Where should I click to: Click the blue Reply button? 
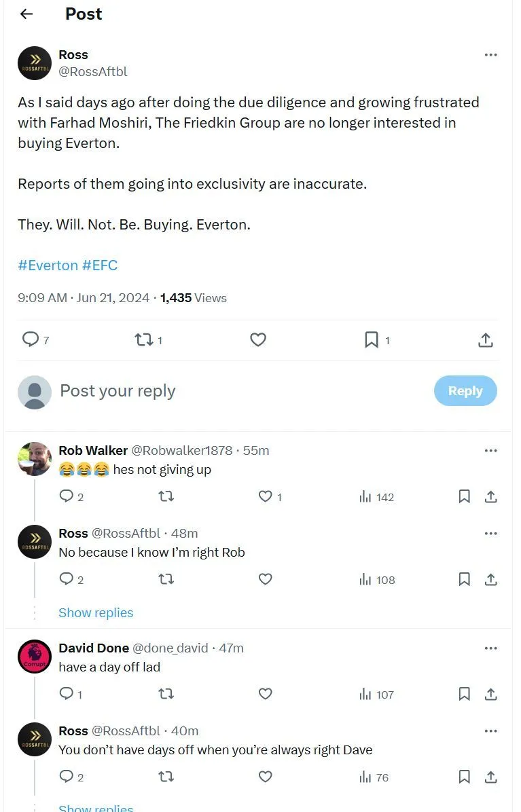point(465,391)
